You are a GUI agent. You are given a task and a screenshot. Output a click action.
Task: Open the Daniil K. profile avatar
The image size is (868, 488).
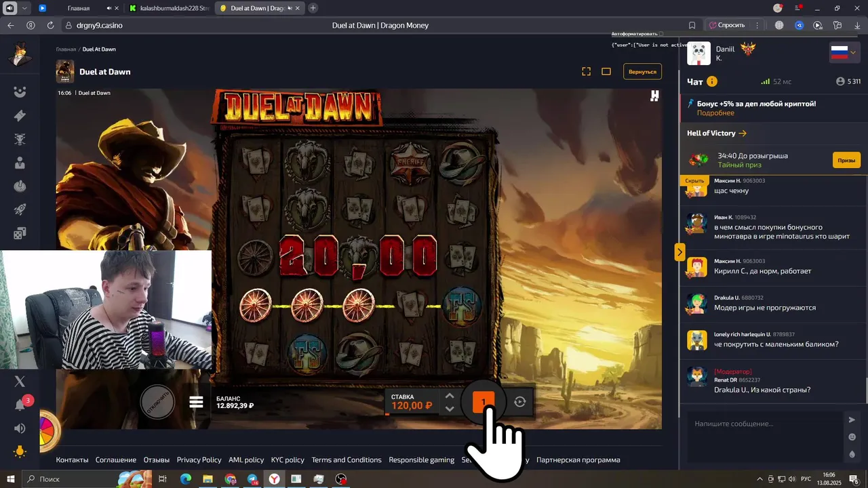[x=698, y=54]
